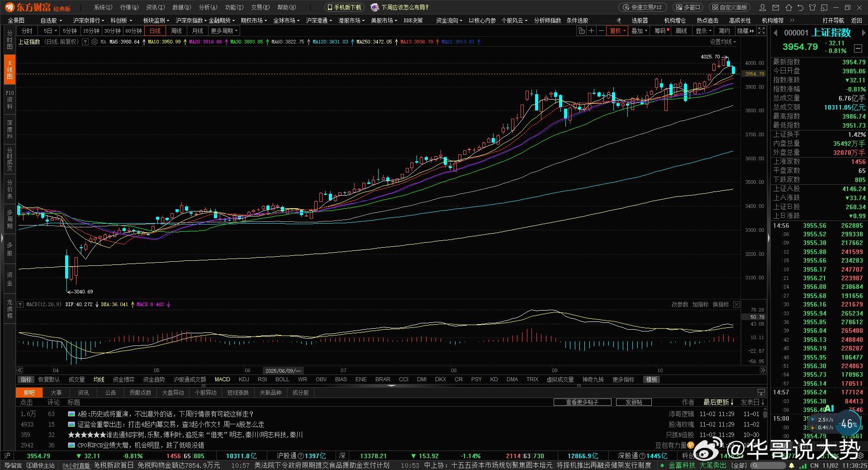Open the skin theme shirt icon
This screenshot has height=470, width=868.
pos(812,8)
